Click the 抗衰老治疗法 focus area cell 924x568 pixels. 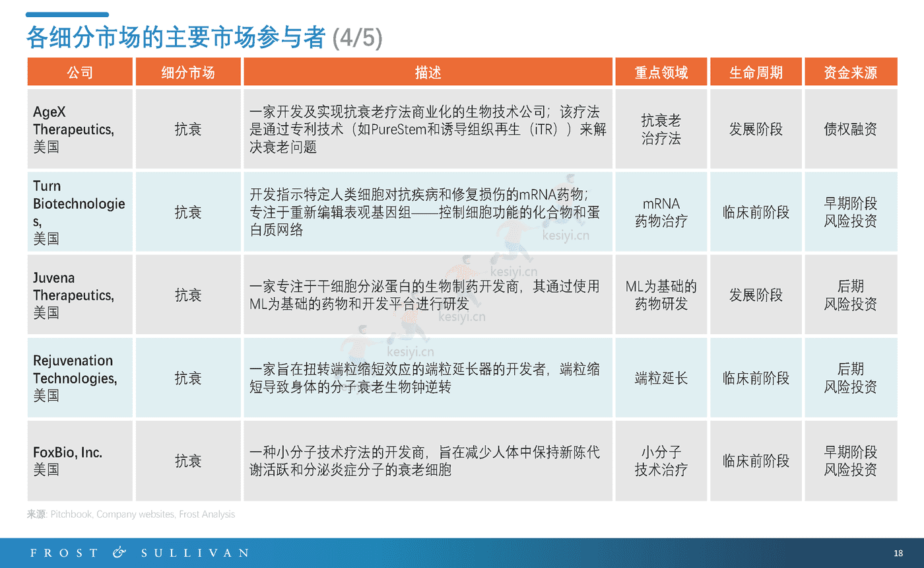click(661, 129)
